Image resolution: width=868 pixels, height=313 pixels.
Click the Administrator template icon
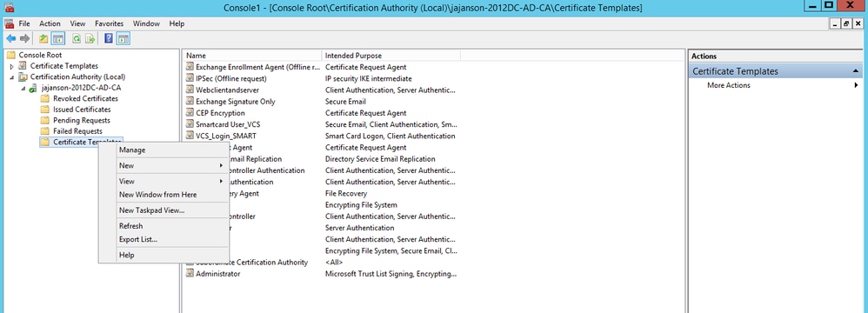pyautogui.click(x=190, y=274)
